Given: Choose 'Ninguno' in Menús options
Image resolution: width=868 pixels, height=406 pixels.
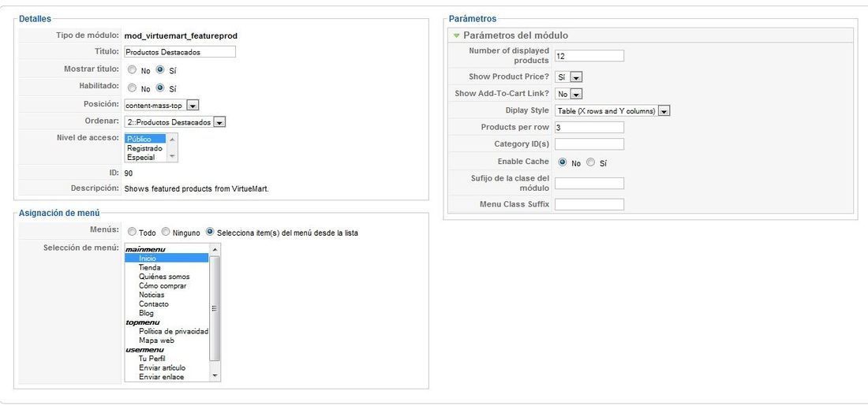Looking at the screenshot, I should click(x=166, y=233).
